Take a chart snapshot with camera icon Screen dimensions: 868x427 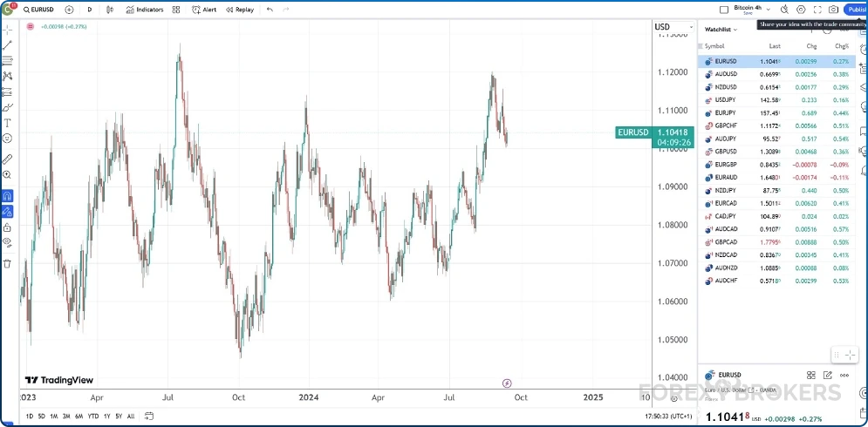[x=833, y=10]
